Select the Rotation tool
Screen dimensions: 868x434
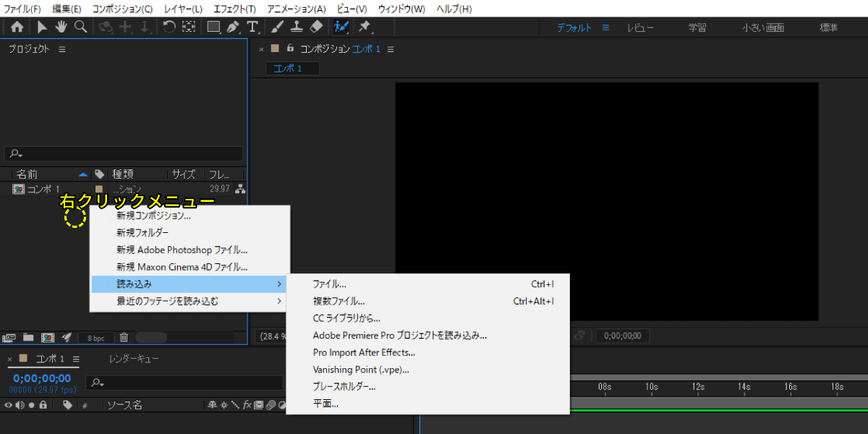(x=169, y=27)
